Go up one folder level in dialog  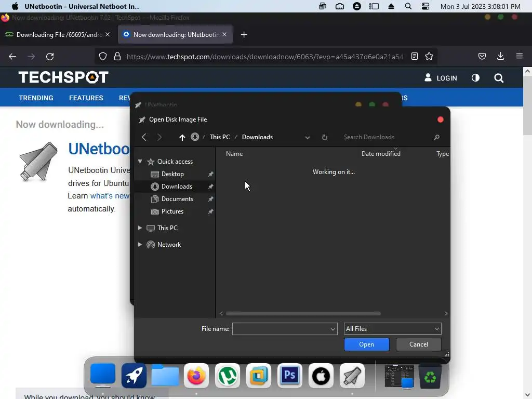182,137
